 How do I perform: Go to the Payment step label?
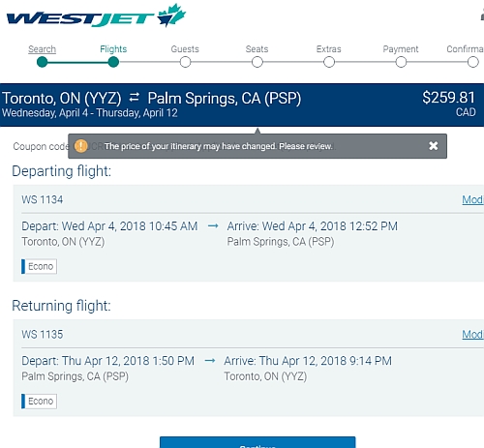click(401, 49)
